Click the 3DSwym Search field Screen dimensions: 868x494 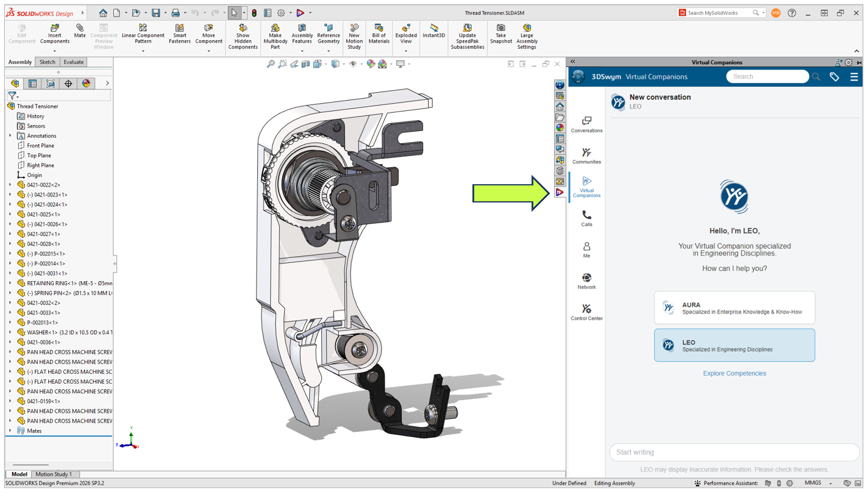pyautogui.click(x=767, y=77)
